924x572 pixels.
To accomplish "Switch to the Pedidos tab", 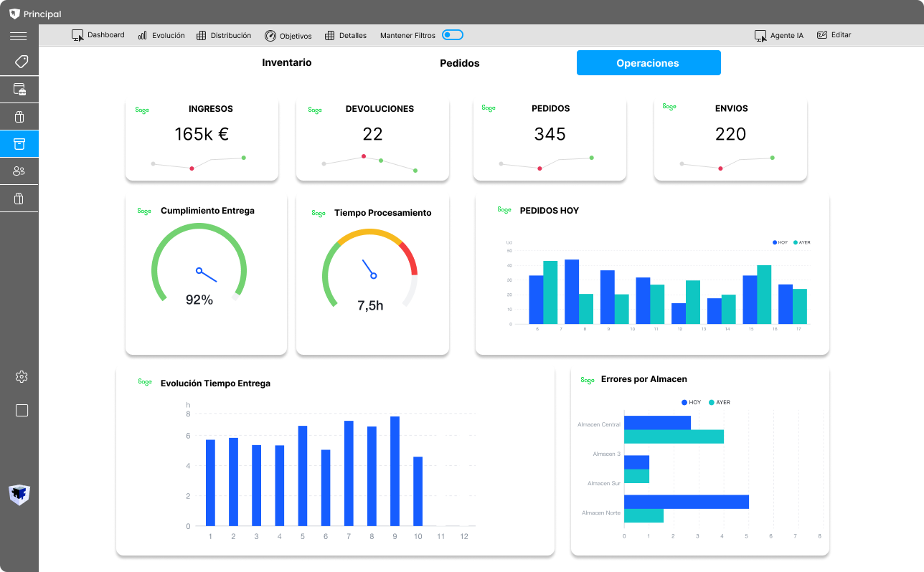I will coord(460,62).
